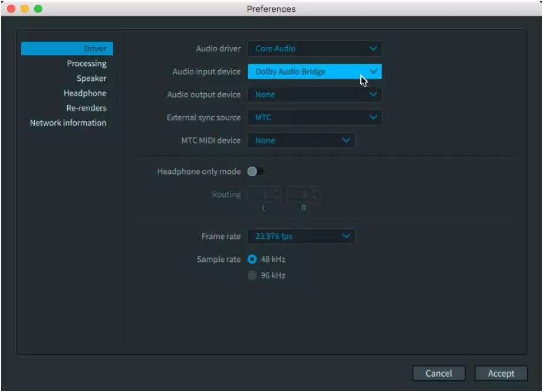Go to the Headphone section

tap(85, 93)
